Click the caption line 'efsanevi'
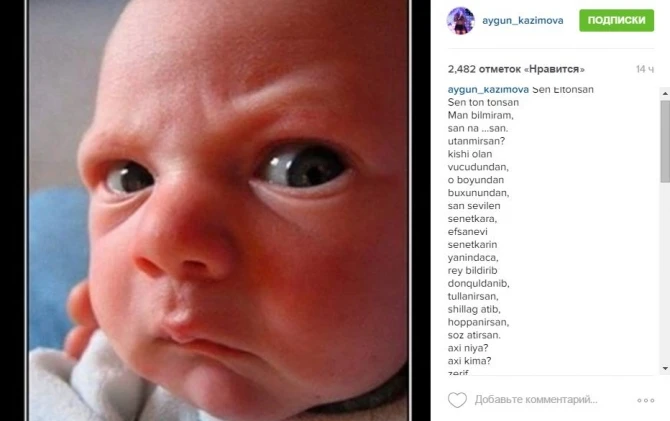670x421 pixels. (x=467, y=231)
